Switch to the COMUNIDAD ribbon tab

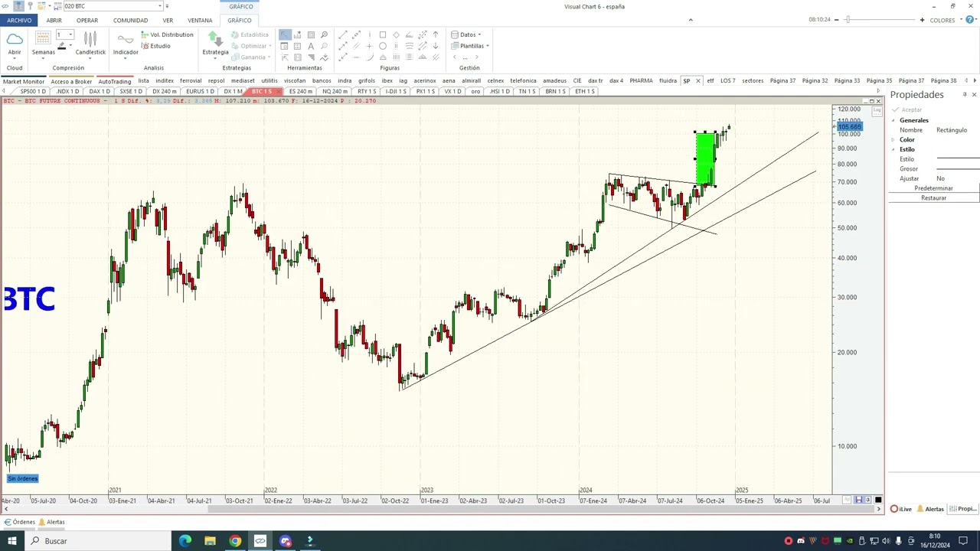click(131, 21)
